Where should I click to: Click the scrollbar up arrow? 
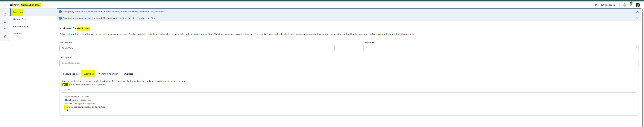[x=642, y=10]
